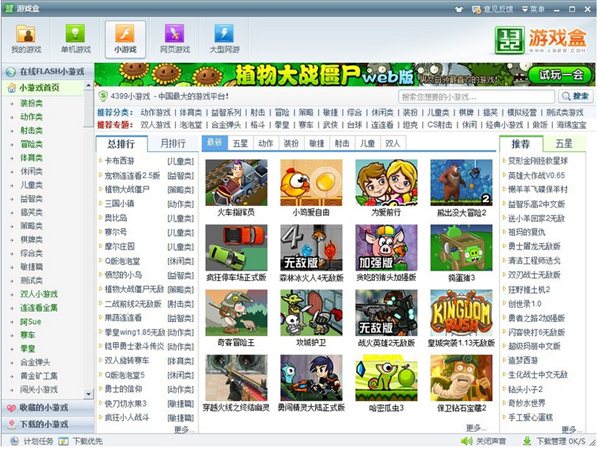
Task: Select the 小游戏 Flash icon in the toolbar
Action: click(x=125, y=39)
